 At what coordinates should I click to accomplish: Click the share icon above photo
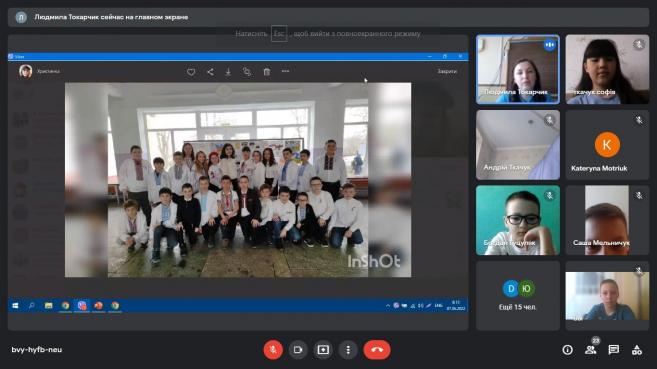(210, 72)
